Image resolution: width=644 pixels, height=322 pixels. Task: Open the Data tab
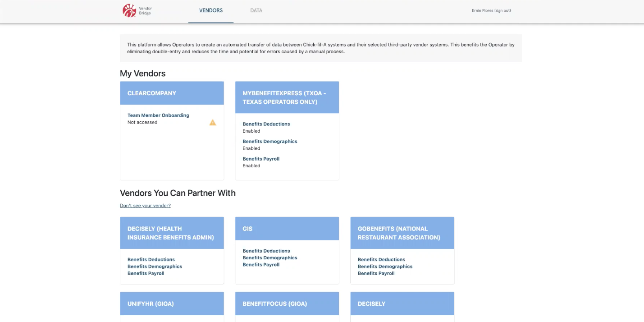pyautogui.click(x=256, y=10)
